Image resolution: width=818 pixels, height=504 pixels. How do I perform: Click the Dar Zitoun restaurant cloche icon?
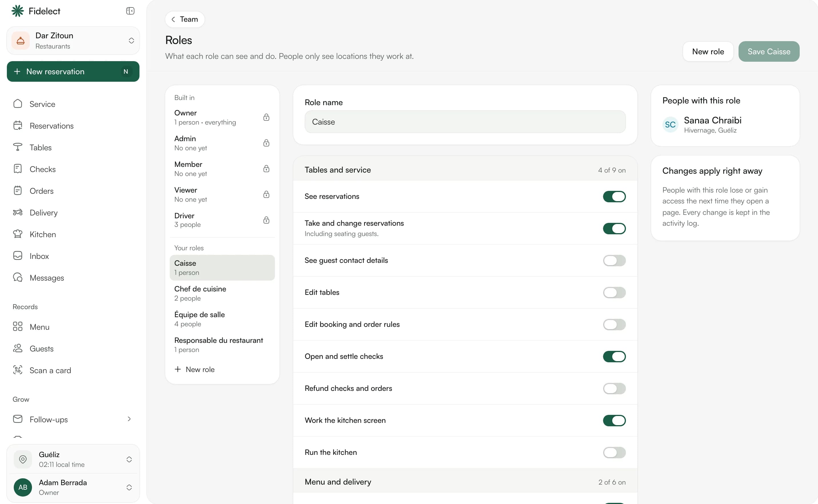[x=20, y=41]
